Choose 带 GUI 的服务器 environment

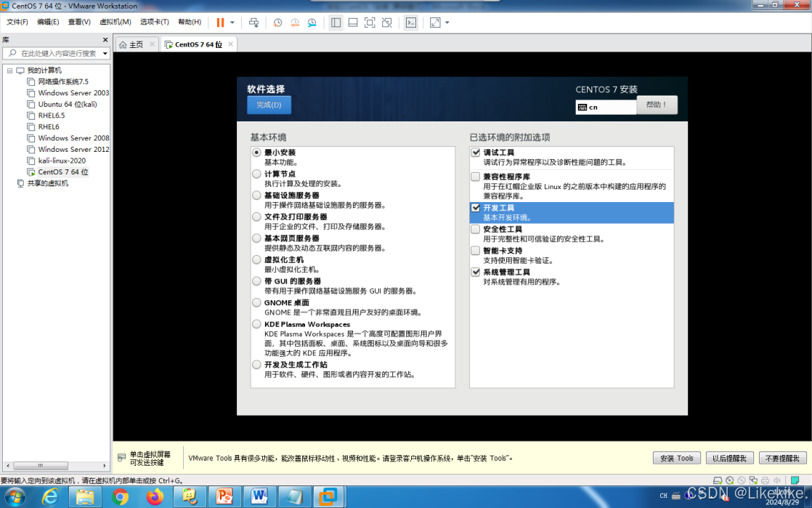[256, 281]
